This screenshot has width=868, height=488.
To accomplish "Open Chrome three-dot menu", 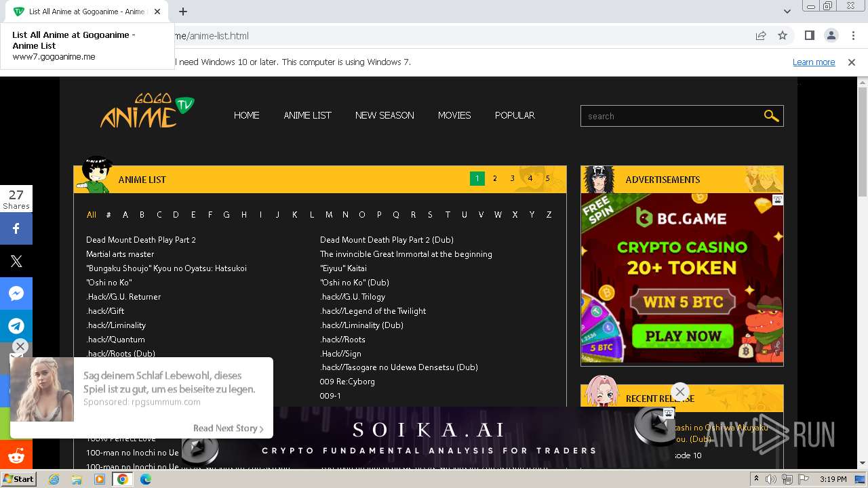I will point(853,35).
